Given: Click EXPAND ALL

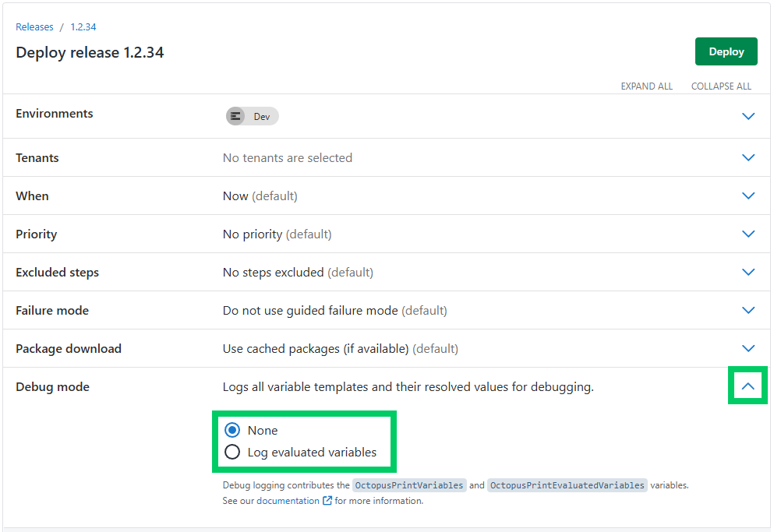Looking at the screenshot, I should 646,86.
